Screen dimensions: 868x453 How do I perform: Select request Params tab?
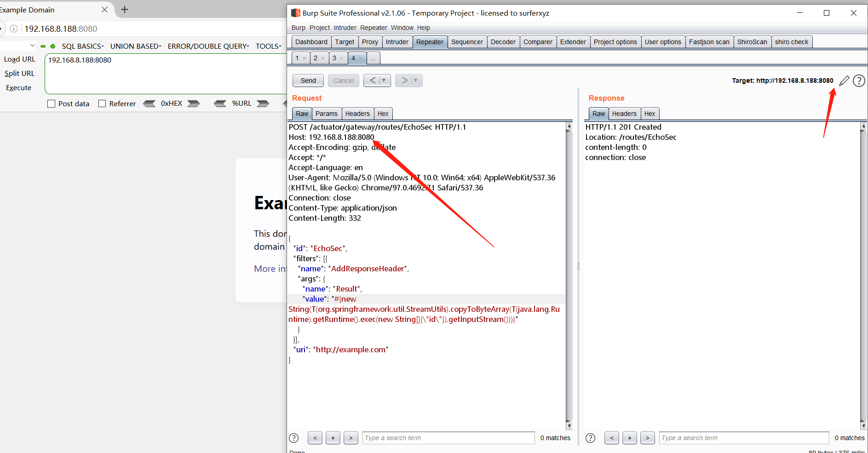(327, 114)
